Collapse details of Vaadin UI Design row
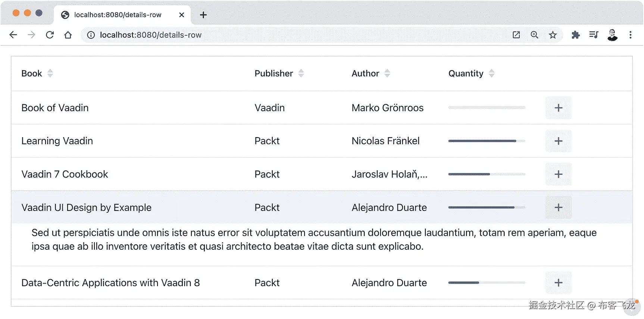Image resolution: width=644 pixels, height=319 pixels. [x=558, y=208]
